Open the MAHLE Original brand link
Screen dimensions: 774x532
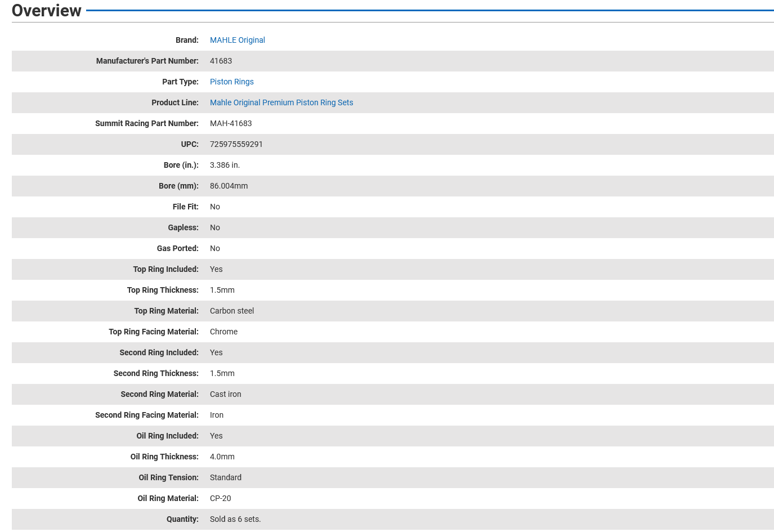click(x=237, y=40)
